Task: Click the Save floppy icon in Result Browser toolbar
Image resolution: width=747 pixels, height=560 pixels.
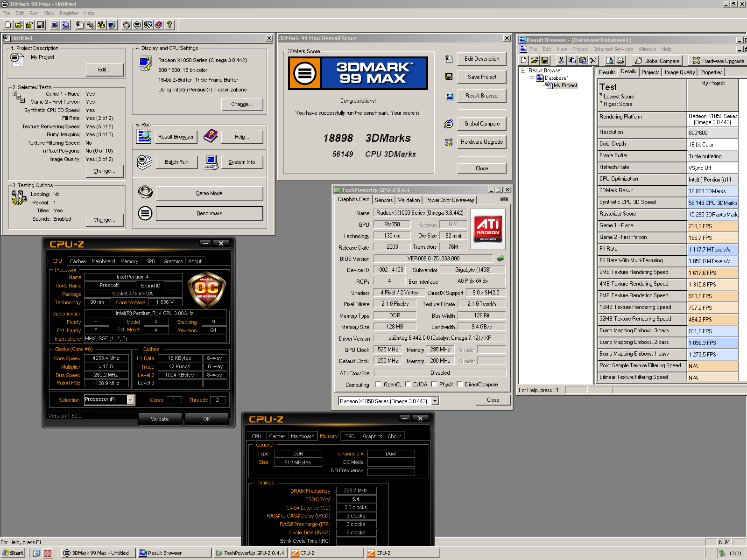Action: click(545, 60)
